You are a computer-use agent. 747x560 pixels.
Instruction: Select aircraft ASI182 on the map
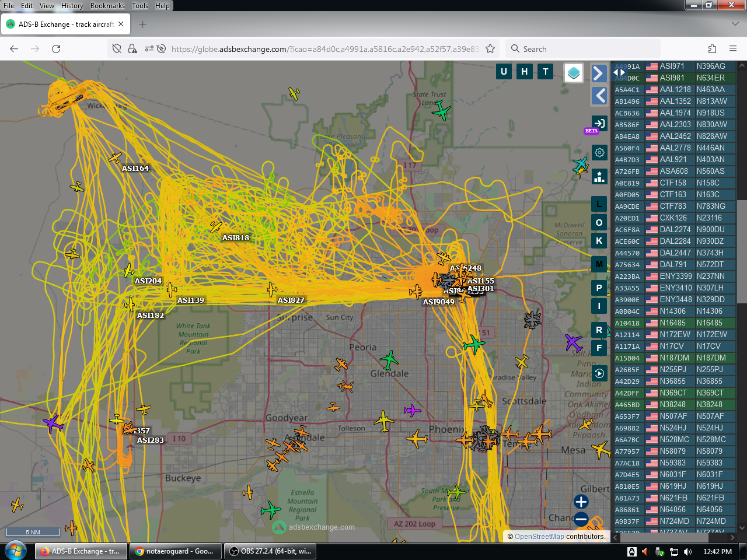(130, 304)
